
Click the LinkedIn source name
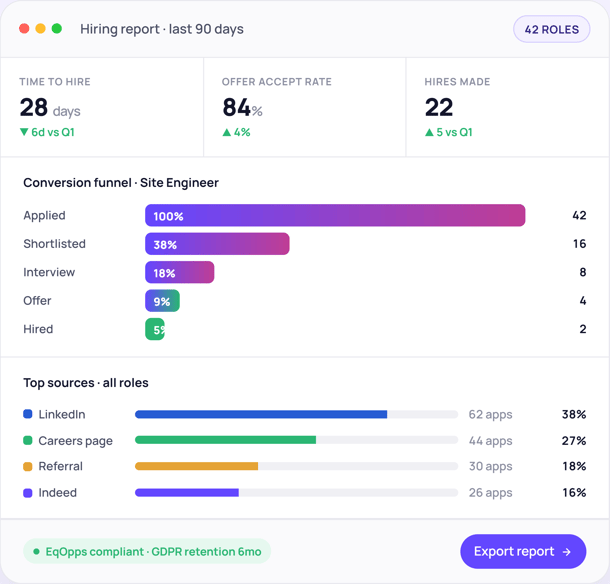(x=62, y=414)
